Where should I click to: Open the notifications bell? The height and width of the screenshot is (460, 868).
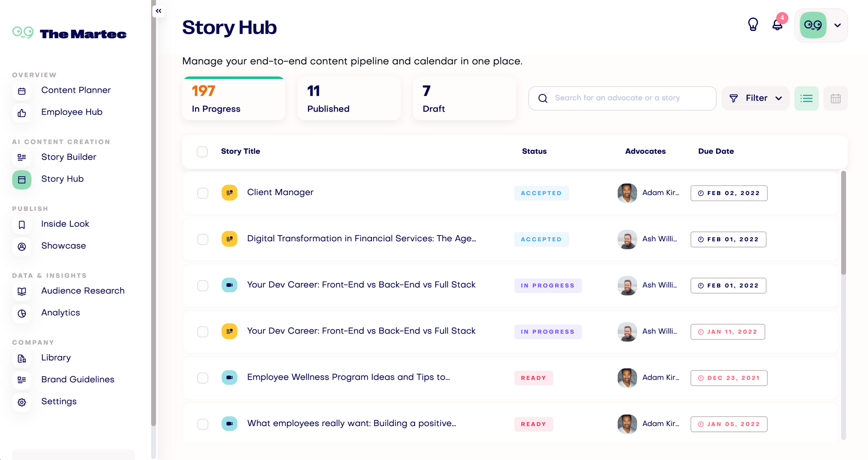(777, 25)
